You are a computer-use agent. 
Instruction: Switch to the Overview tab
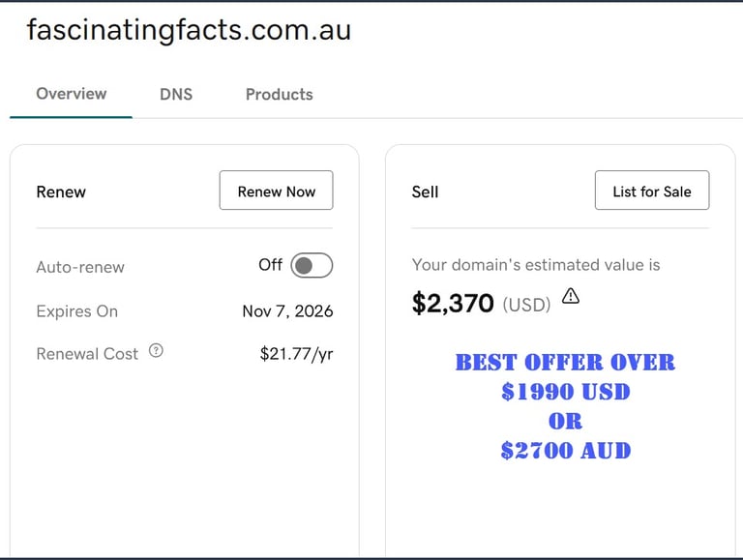[x=71, y=94]
